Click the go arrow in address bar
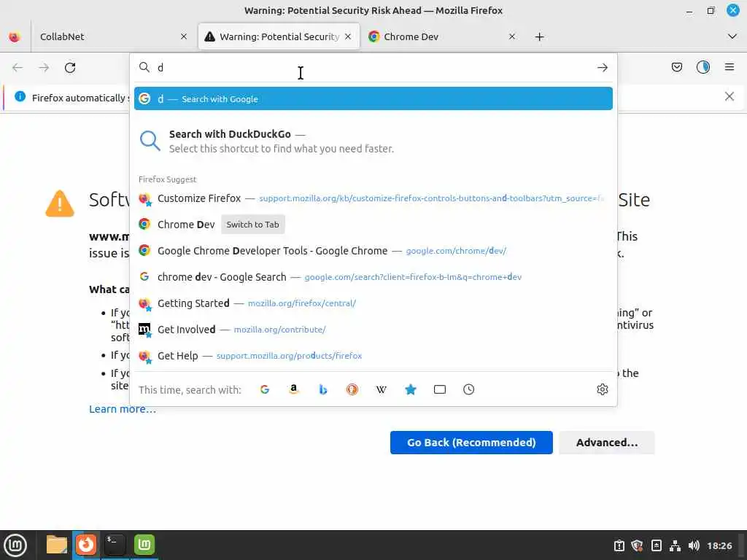The width and height of the screenshot is (747, 560). click(x=602, y=68)
